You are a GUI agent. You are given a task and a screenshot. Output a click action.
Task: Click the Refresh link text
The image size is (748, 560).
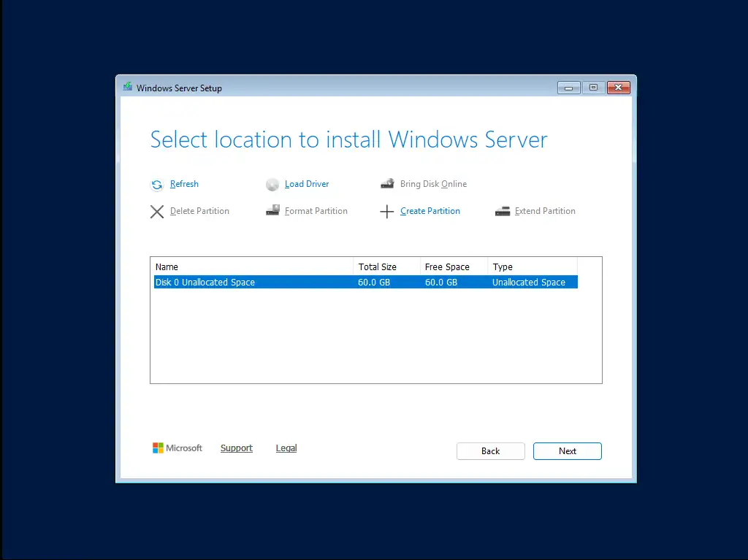click(184, 184)
